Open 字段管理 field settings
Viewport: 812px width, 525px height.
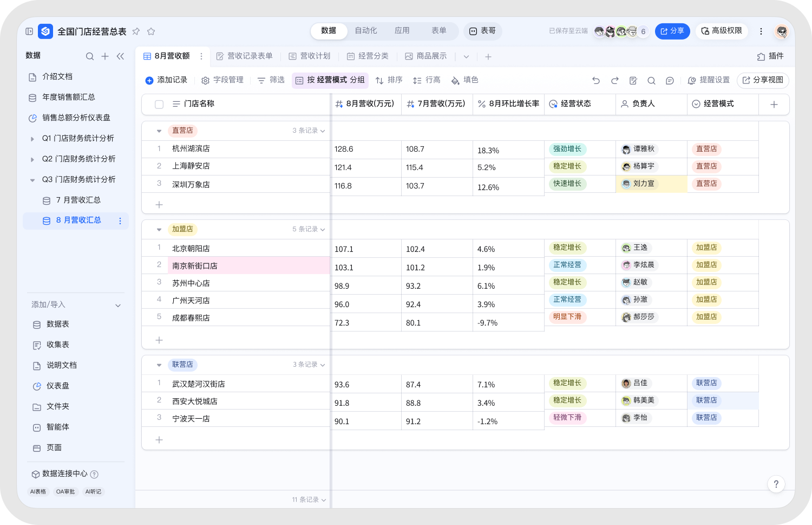point(222,80)
